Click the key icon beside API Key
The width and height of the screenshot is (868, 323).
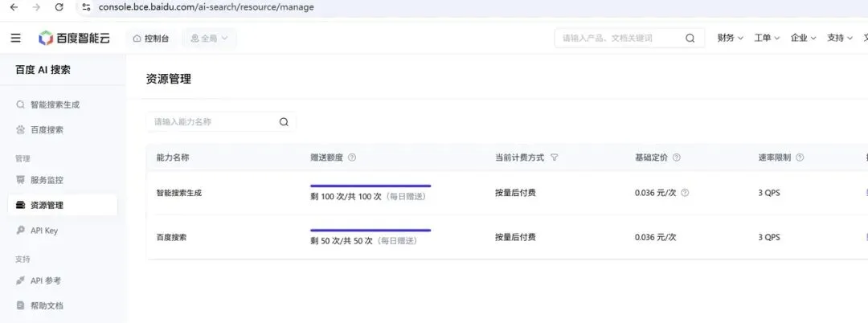pyautogui.click(x=20, y=230)
